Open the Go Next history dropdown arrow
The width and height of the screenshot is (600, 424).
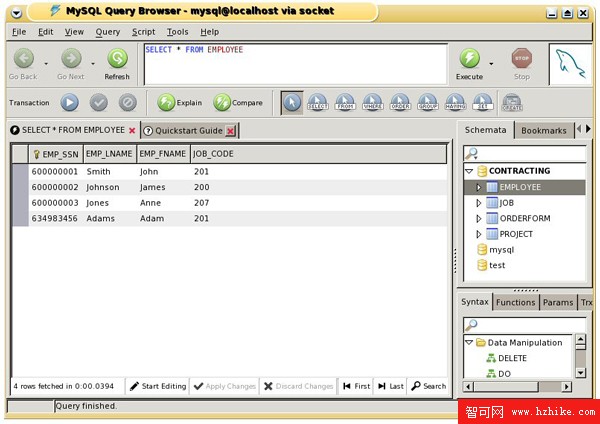93,64
